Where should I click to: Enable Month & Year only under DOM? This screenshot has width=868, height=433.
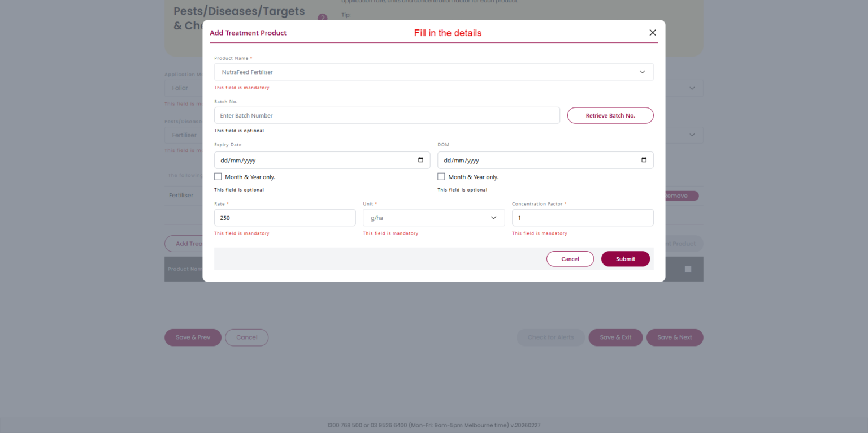point(441,177)
